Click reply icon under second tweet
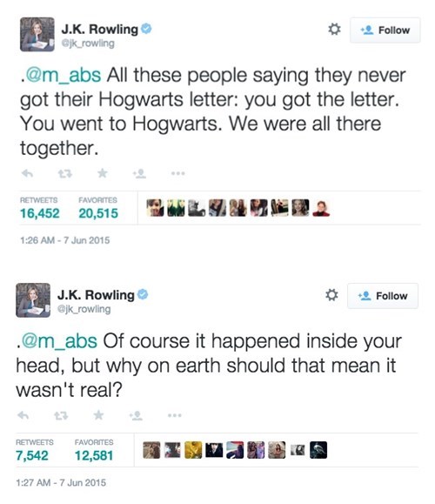Viewport: 435px width, 504px height. point(23,415)
